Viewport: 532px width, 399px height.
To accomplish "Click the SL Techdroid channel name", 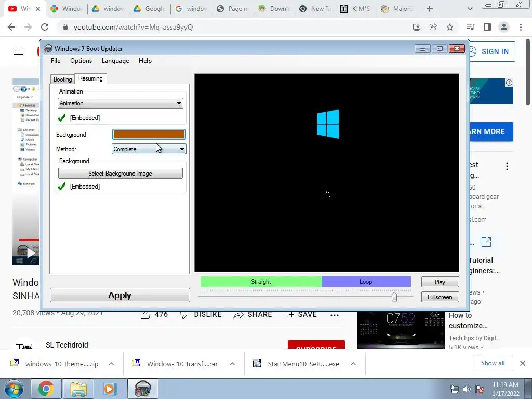I will (x=67, y=345).
